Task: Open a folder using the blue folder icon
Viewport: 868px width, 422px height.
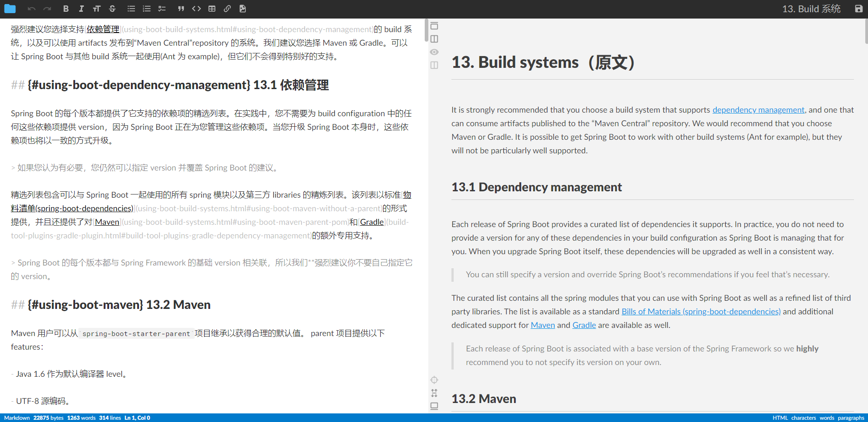Action: (10, 9)
